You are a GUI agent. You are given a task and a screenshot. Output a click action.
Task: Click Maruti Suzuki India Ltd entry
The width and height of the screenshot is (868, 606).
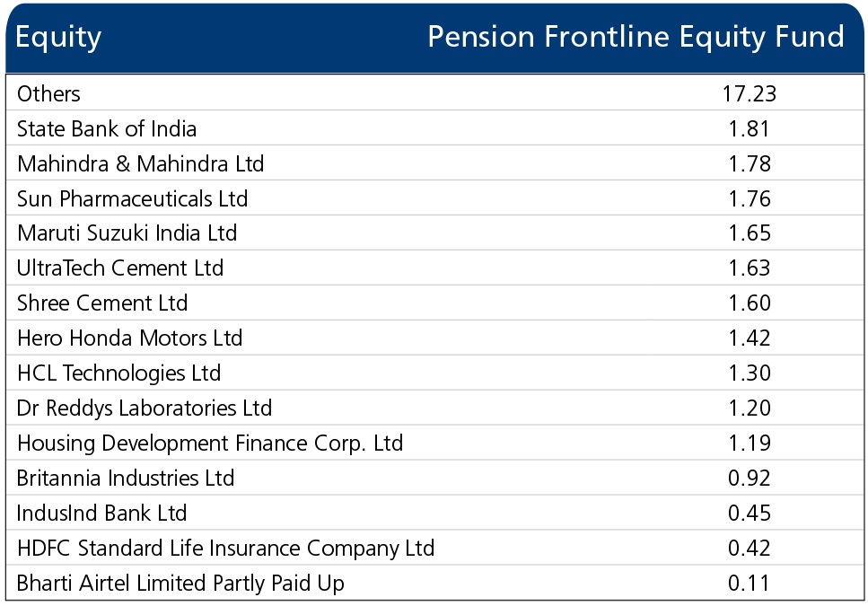(127, 233)
